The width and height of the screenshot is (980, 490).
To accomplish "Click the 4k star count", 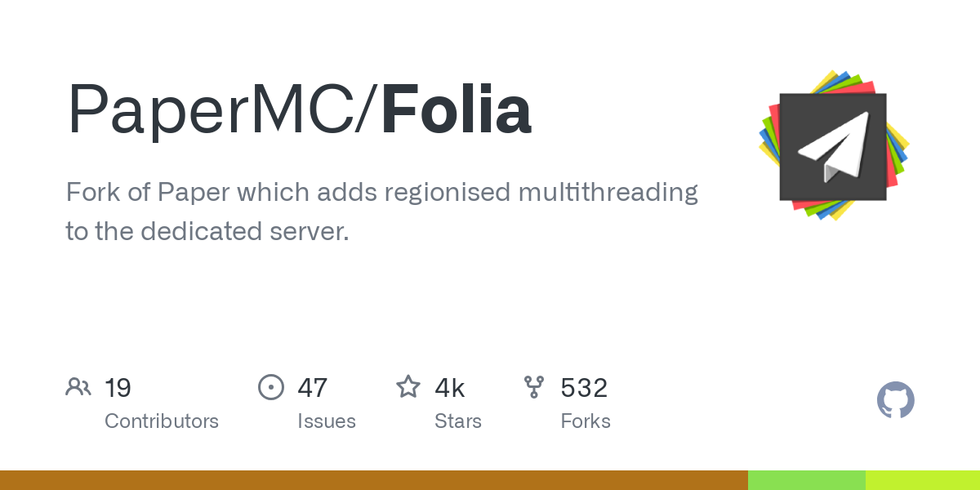I will 450,388.
